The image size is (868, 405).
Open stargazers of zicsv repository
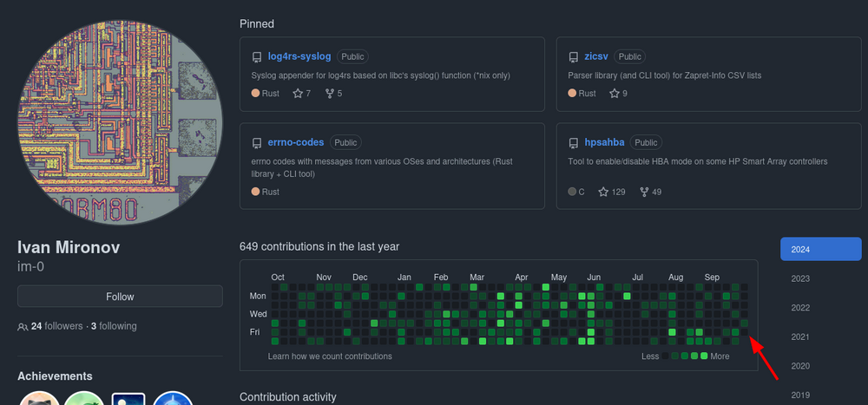point(618,94)
